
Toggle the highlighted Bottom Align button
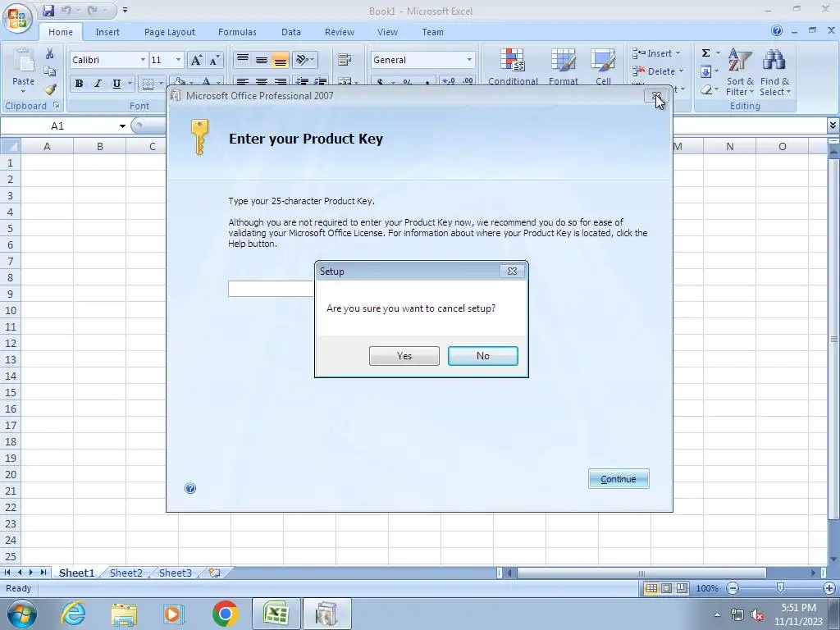(281, 59)
